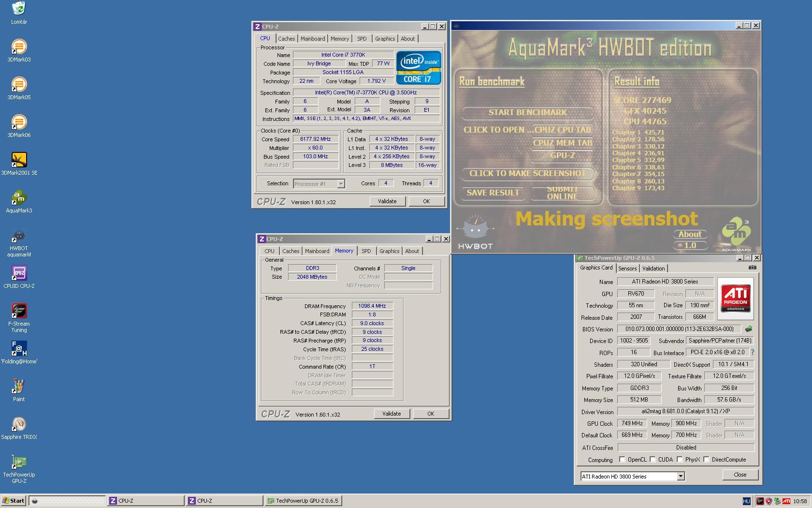
Task: Click About button in AquaMark
Action: click(690, 234)
